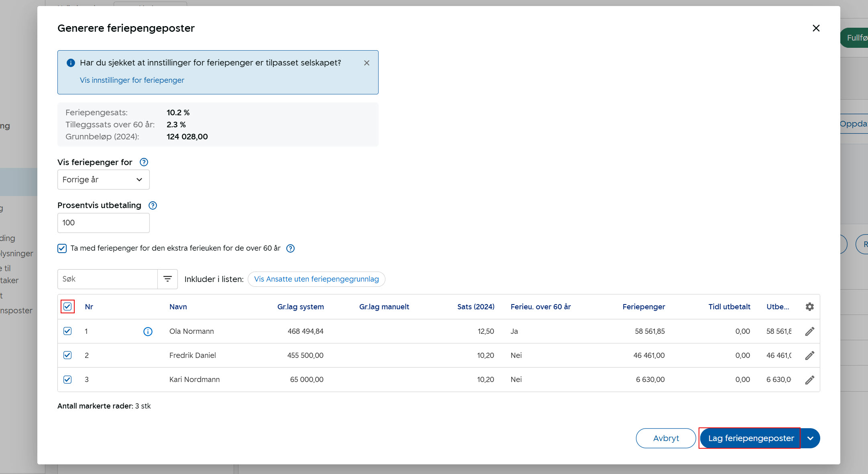Show help for Vis feriepenger for
868x474 pixels.
click(x=144, y=162)
